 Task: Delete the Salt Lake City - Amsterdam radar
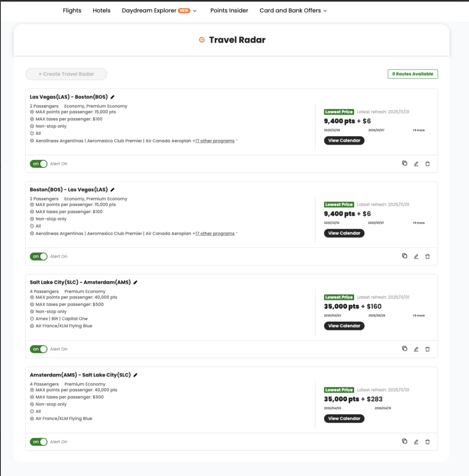[x=427, y=349]
